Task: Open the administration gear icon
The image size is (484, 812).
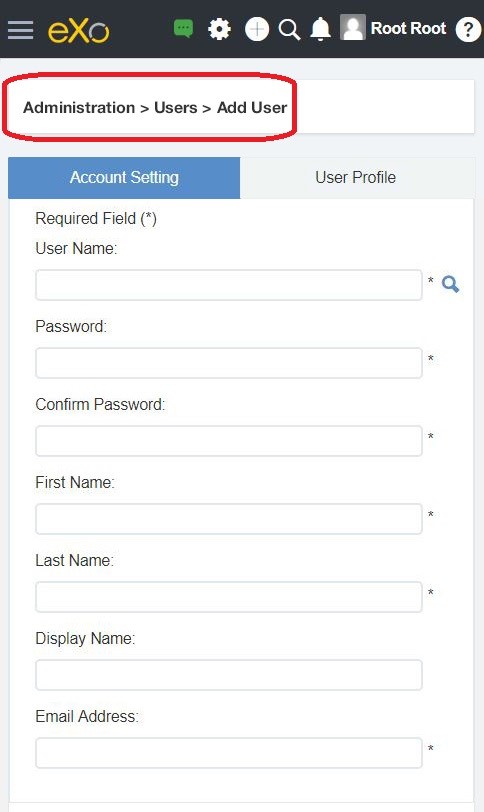Action: tap(219, 30)
